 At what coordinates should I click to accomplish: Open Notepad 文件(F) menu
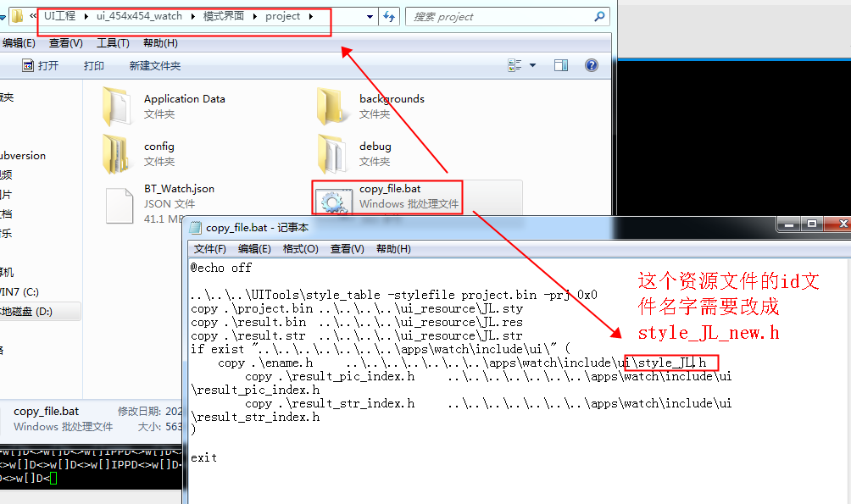pos(210,249)
